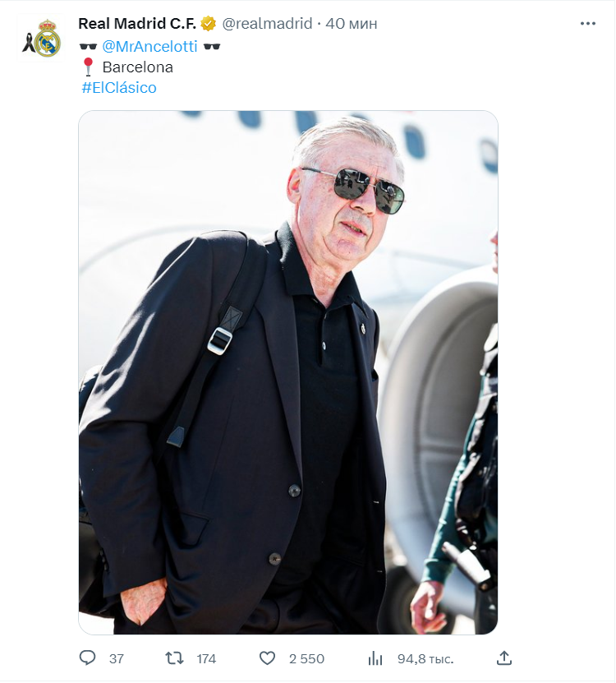Open the 40 мин timestamp link
616x683 pixels.
click(352, 24)
